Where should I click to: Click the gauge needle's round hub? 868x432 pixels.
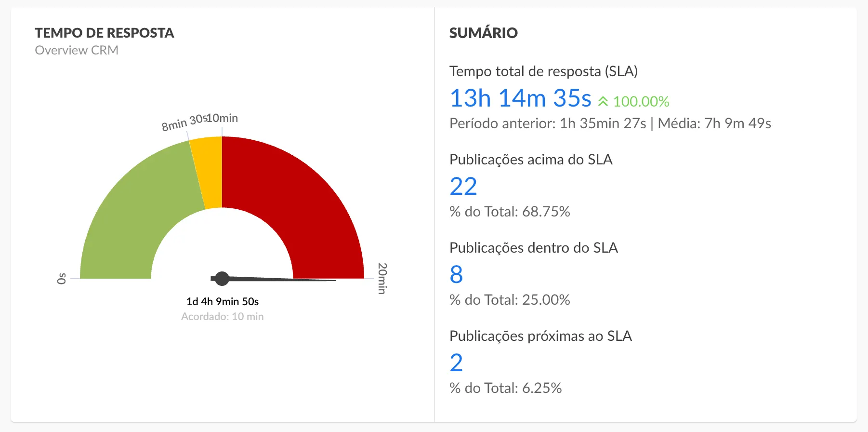point(222,279)
